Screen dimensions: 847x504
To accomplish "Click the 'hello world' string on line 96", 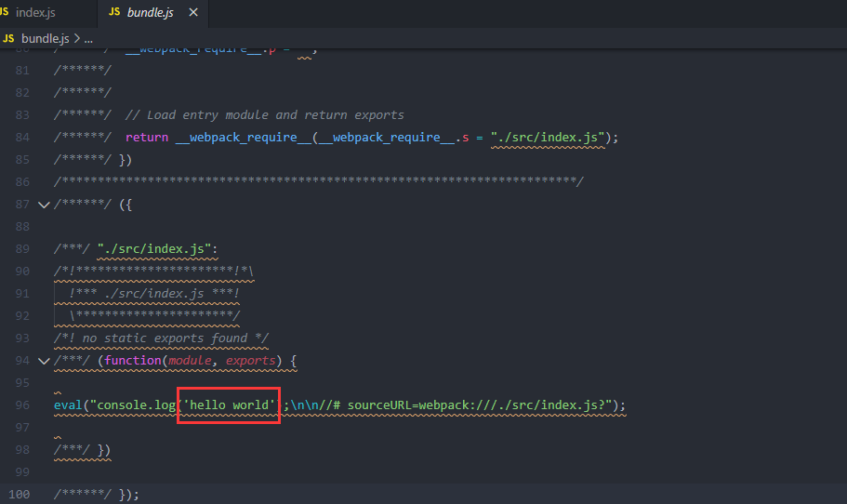I will pos(229,405).
